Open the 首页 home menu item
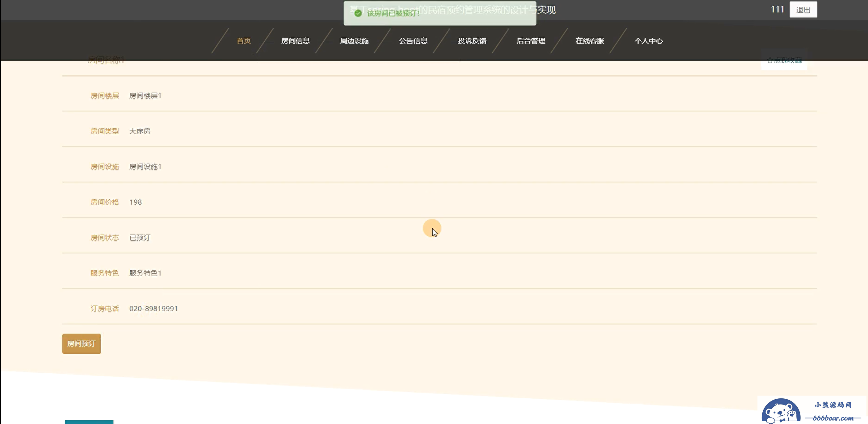This screenshot has width=868, height=424. click(x=244, y=41)
